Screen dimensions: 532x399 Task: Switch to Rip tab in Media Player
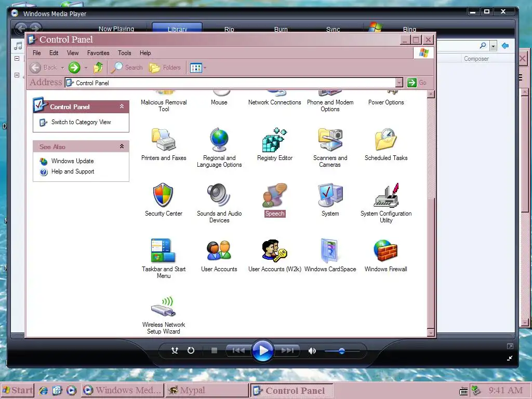pyautogui.click(x=229, y=29)
